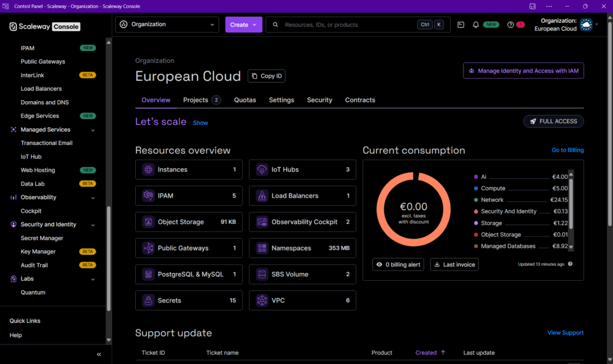
Task: Open Transactional Email in sidebar
Action: pos(47,143)
